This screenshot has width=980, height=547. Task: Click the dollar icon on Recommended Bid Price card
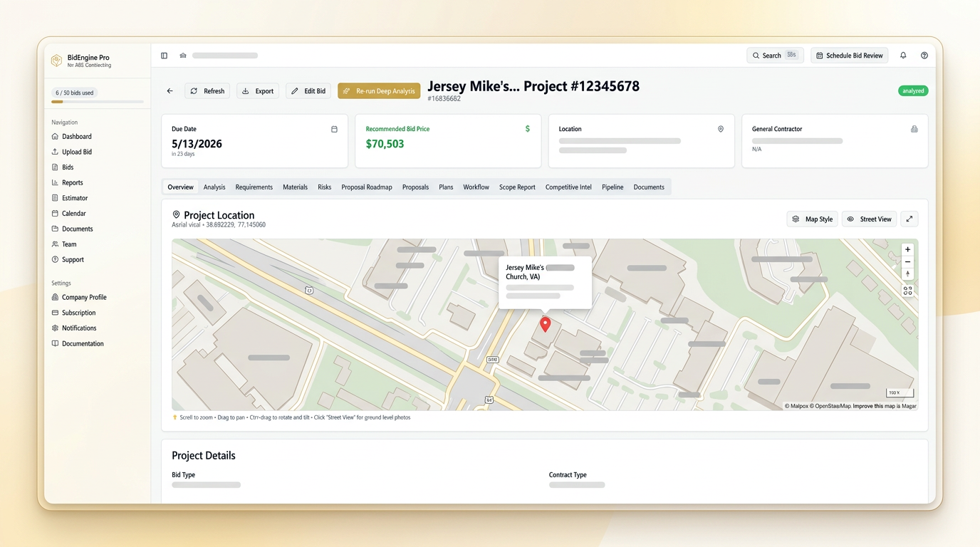click(527, 129)
